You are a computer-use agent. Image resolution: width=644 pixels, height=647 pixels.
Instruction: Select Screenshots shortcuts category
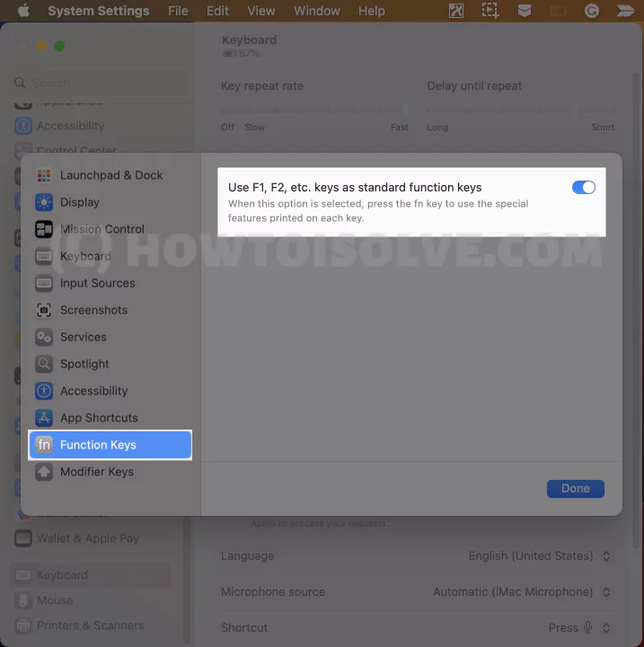[x=110, y=310]
